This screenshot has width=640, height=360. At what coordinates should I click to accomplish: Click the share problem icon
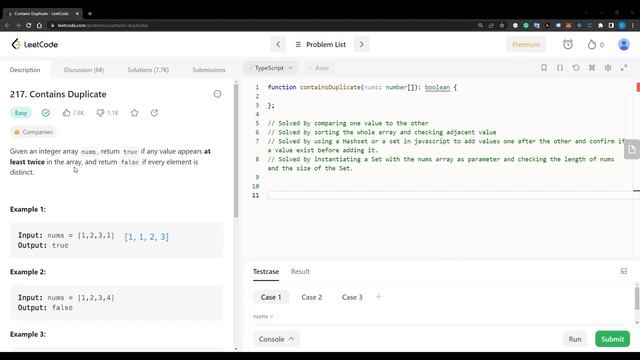[x=154, y=113]
